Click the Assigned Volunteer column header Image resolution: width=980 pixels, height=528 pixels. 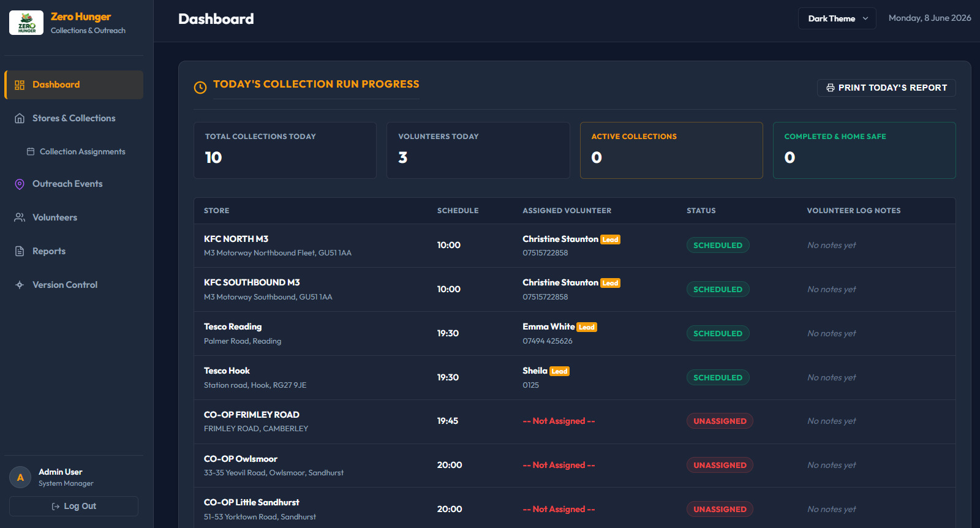click(567, 211)
